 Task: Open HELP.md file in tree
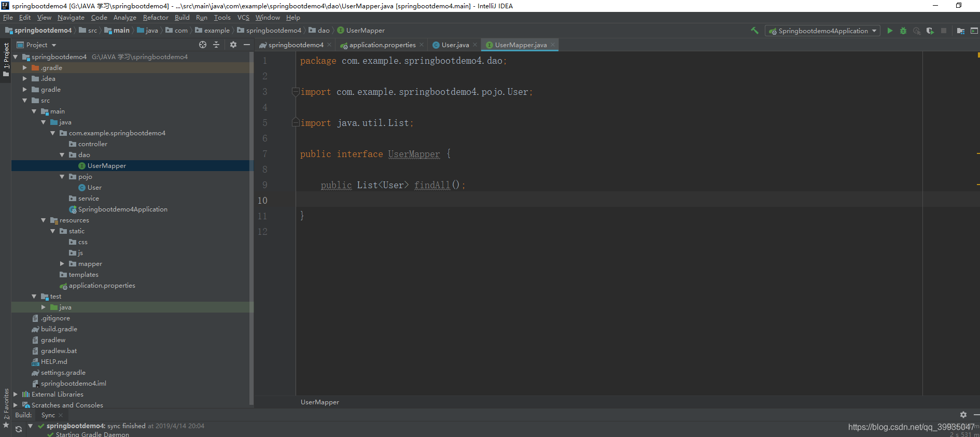click(54, 362)
